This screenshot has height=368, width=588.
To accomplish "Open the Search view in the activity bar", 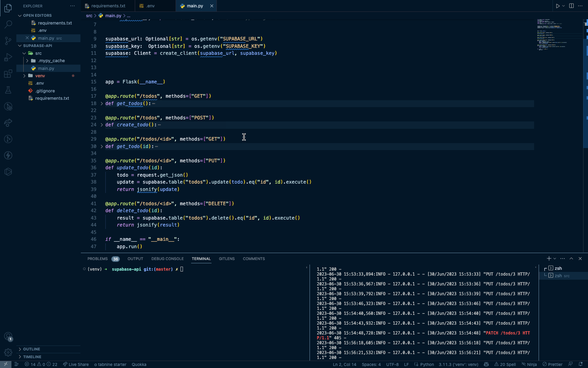I will (8, 25).
